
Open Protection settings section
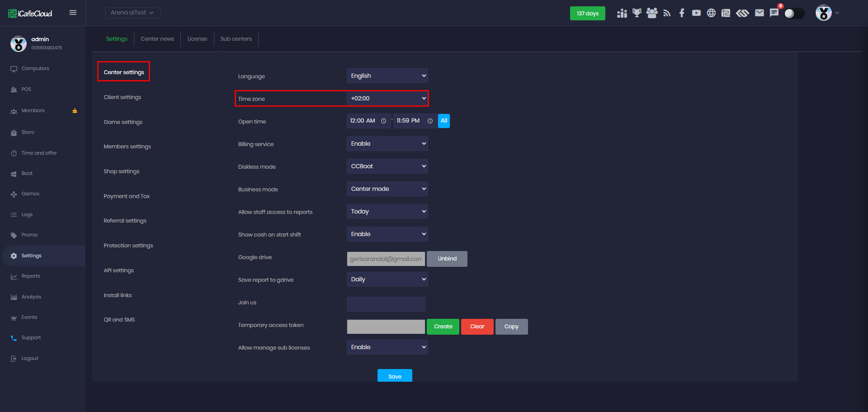(x=128, y=246)
